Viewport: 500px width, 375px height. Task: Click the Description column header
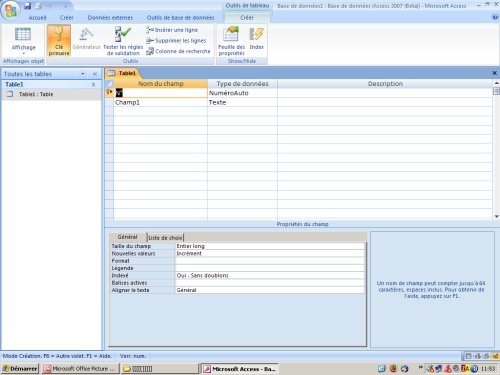[385, 84]
